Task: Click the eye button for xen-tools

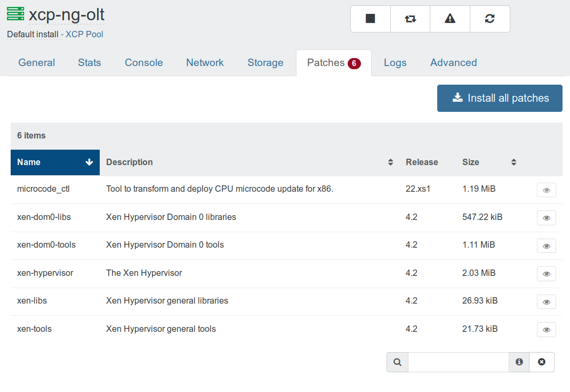Action: (x=547, y=330)
